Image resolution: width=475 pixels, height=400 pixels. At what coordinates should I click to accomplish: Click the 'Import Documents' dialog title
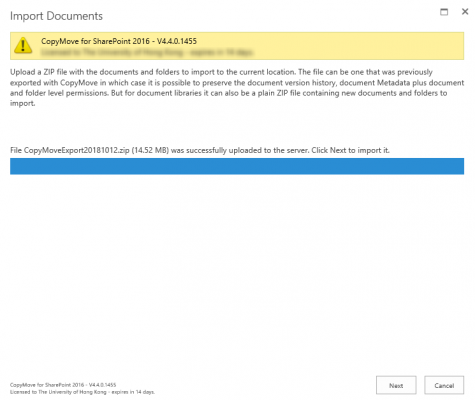click(x=56, y=16)
